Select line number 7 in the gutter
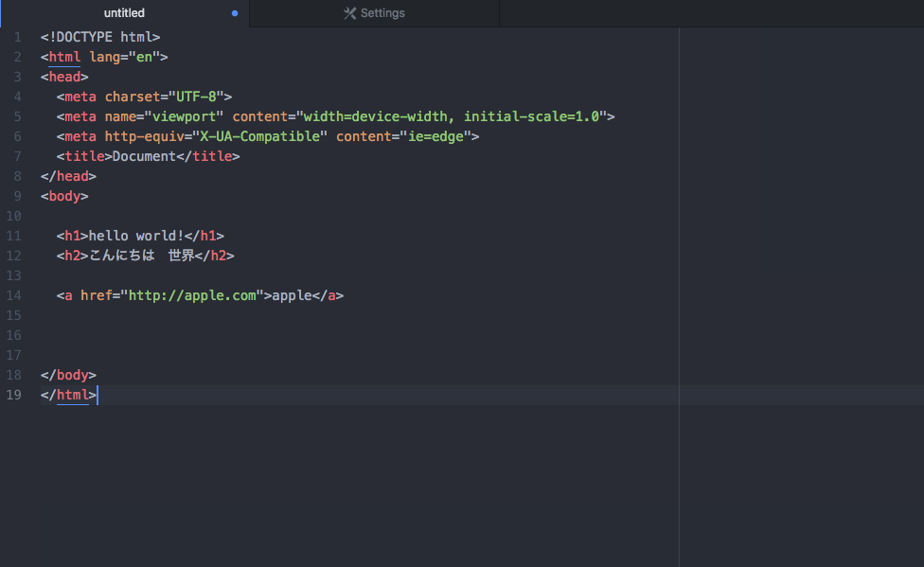The width and height of the screenshot is (924, 567). click(18, 157)
